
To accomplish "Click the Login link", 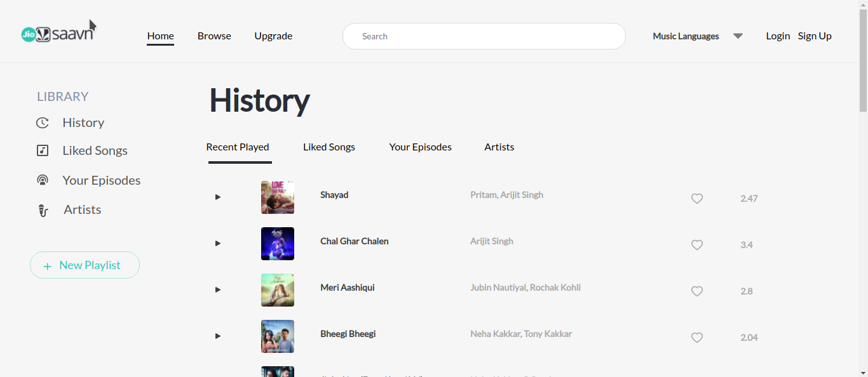I will (x=778, y=36).
